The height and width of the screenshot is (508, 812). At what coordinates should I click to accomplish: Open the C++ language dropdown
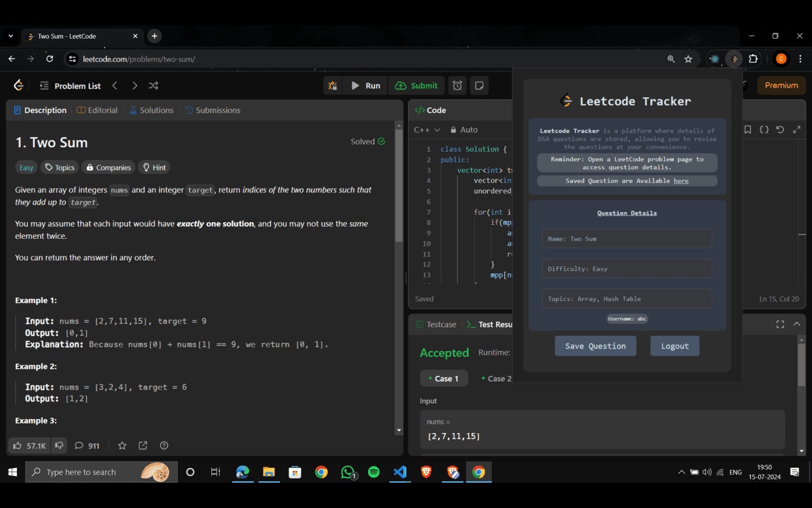[427, 130]
